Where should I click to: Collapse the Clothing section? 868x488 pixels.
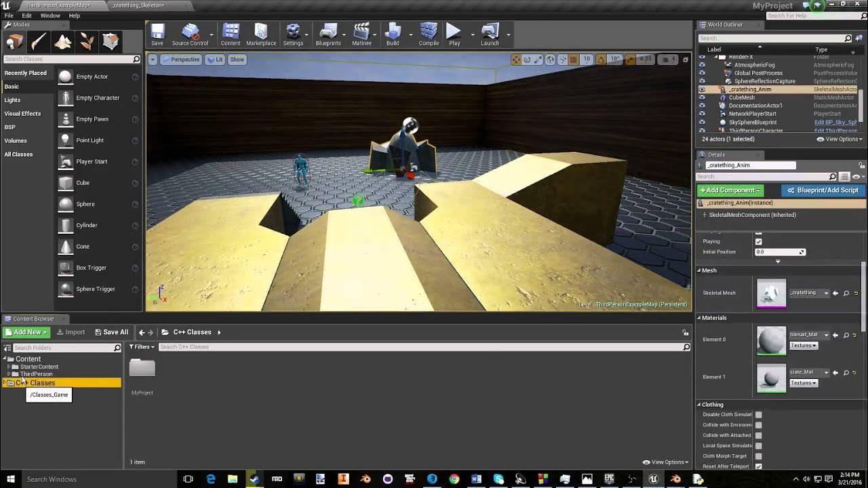pyautogui.click(x=699, y=405)
